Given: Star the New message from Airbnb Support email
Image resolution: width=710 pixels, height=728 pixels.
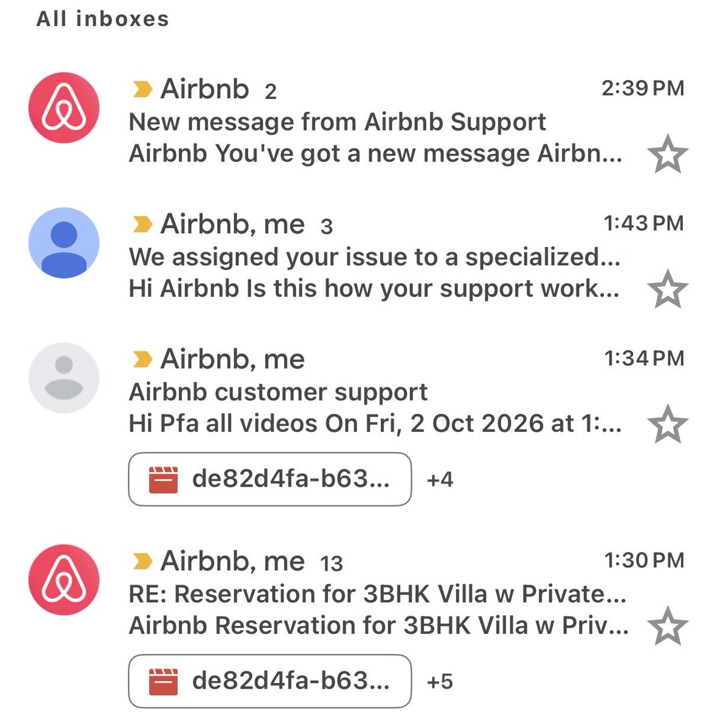Looking at the screenshot, I should tap(668, 155).
